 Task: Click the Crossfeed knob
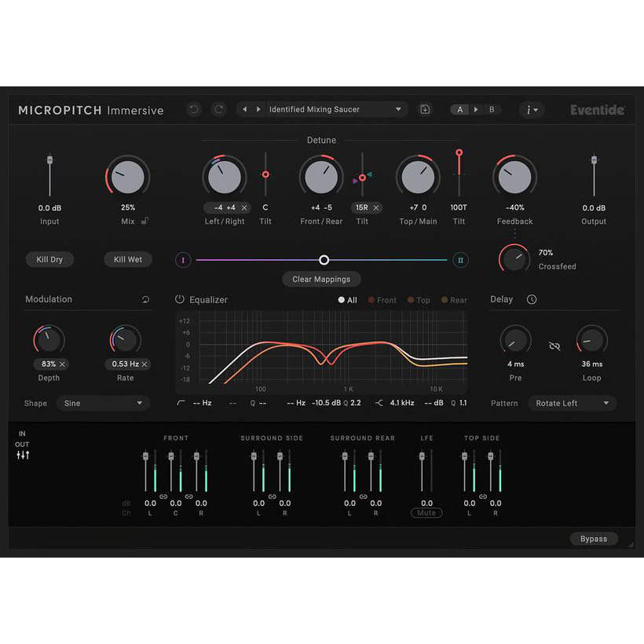(514, 258)
